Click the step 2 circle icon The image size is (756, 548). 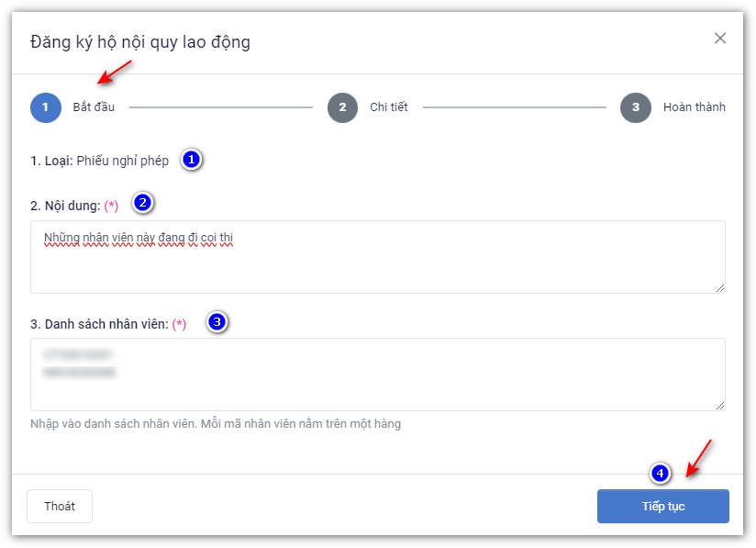(x=342, y=107)
